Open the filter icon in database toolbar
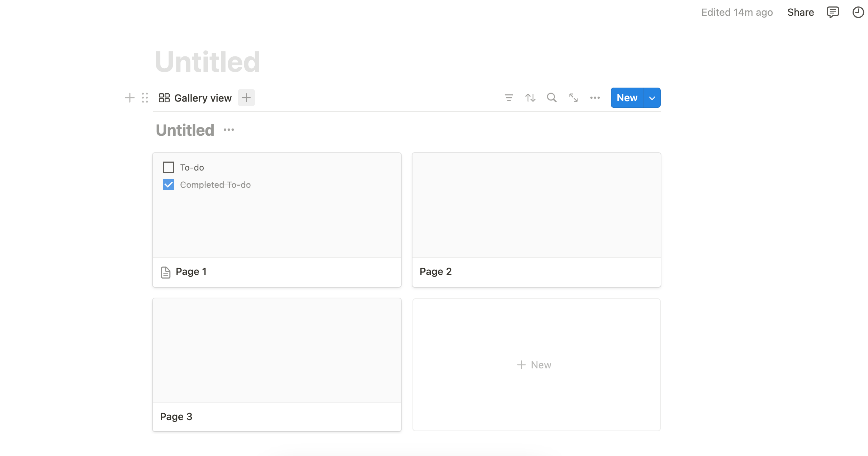Screen dimensions: 868x456 click(x=509, y=98)
